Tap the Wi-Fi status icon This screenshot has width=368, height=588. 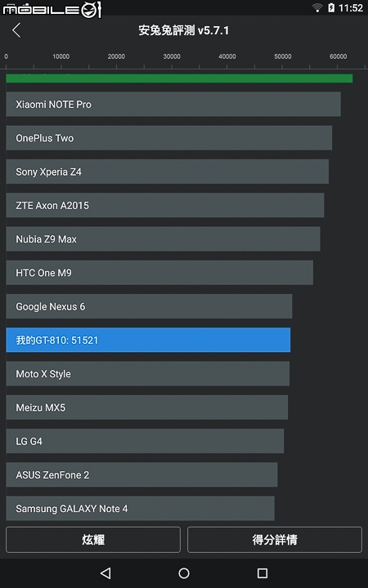[x=317, y=7]
